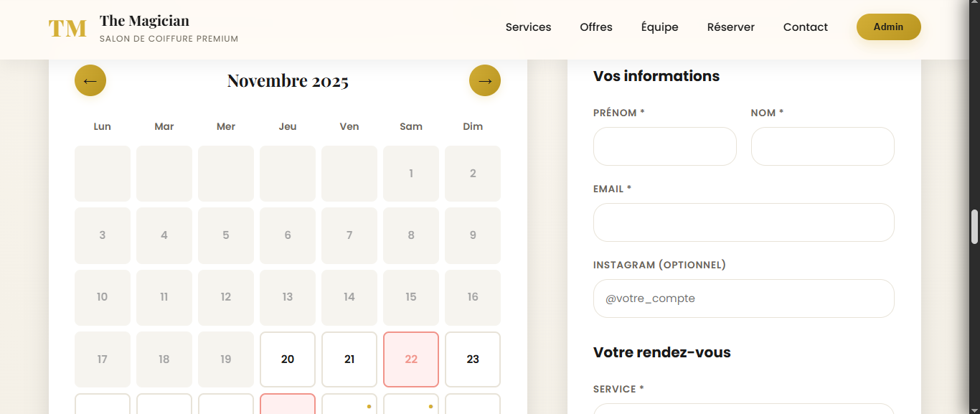Open the Offres page

click(595, 27)
